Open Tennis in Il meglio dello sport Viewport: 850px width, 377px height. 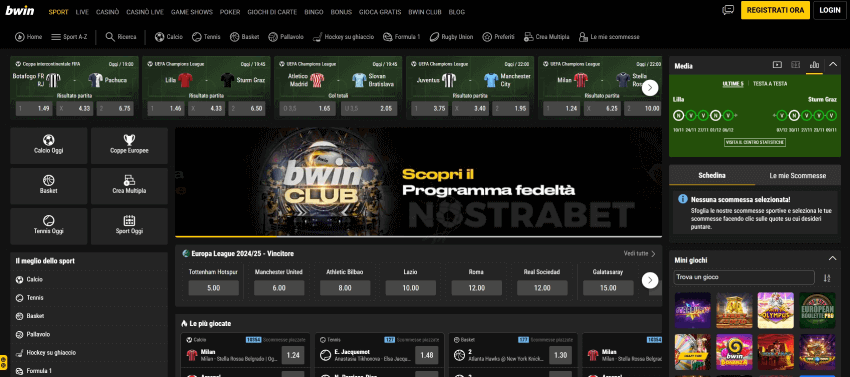click(x=89, y=298)
